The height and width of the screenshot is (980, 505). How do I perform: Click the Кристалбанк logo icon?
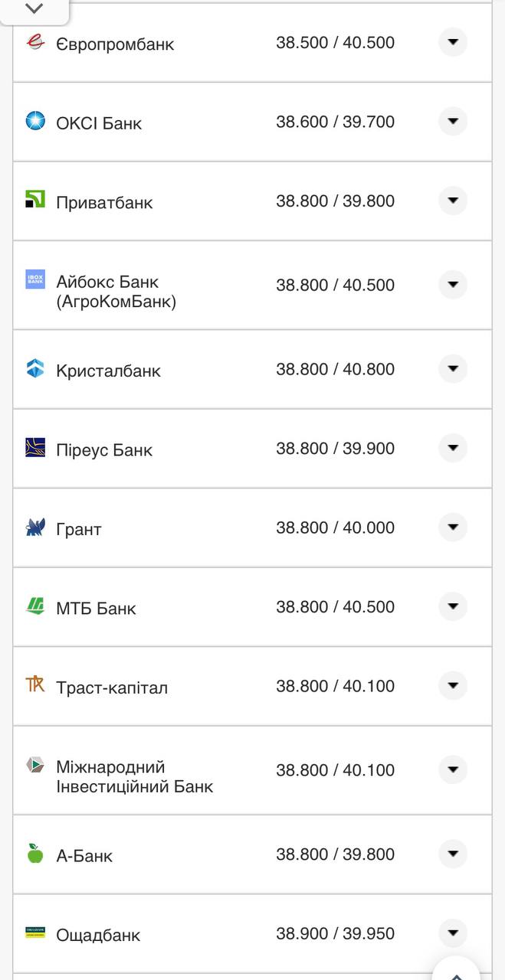click(x=35, y=368)
